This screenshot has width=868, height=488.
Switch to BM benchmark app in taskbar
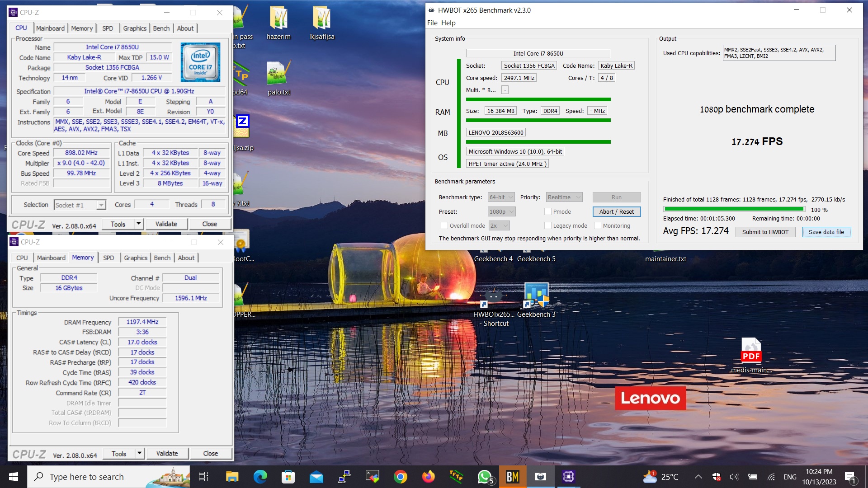pyautogui.click(x=512, y=477)
